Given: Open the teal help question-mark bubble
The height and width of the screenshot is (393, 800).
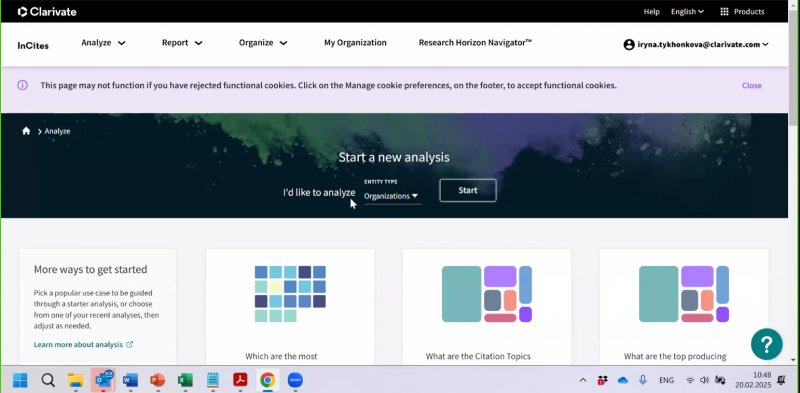Looking at the screenshot, I should (x=766, y=344).
